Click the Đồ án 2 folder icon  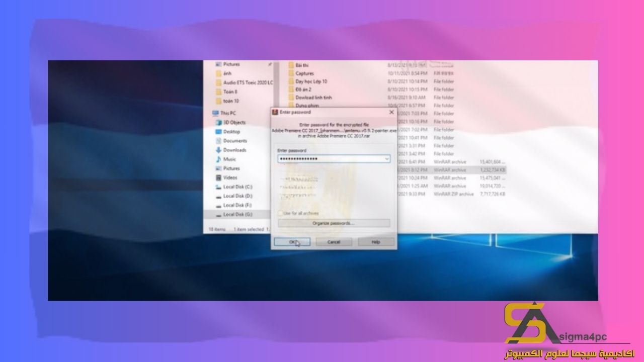pyautogui.click(x=291, y=89)
